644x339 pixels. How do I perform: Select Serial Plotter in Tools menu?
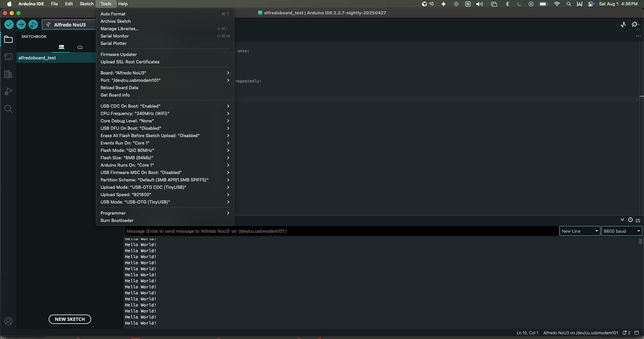(x=165, y=43)
